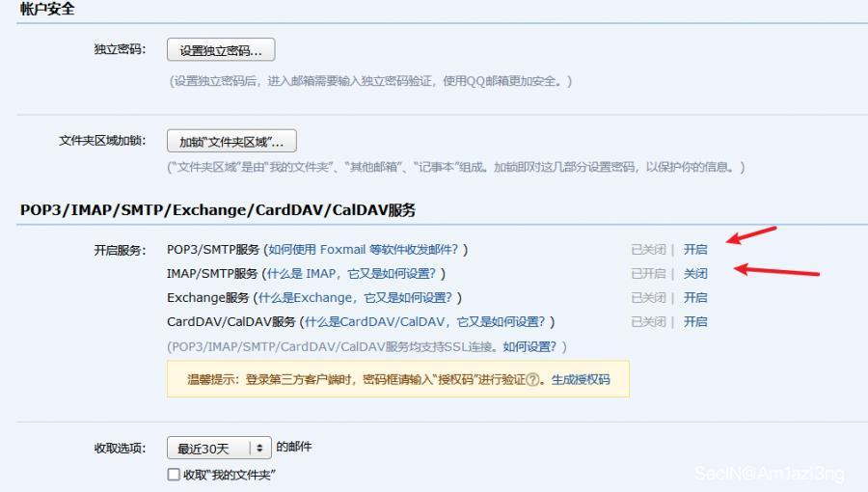Open the 加锁"文件夹区域" button
868x492 pixels.
point(231,141)
